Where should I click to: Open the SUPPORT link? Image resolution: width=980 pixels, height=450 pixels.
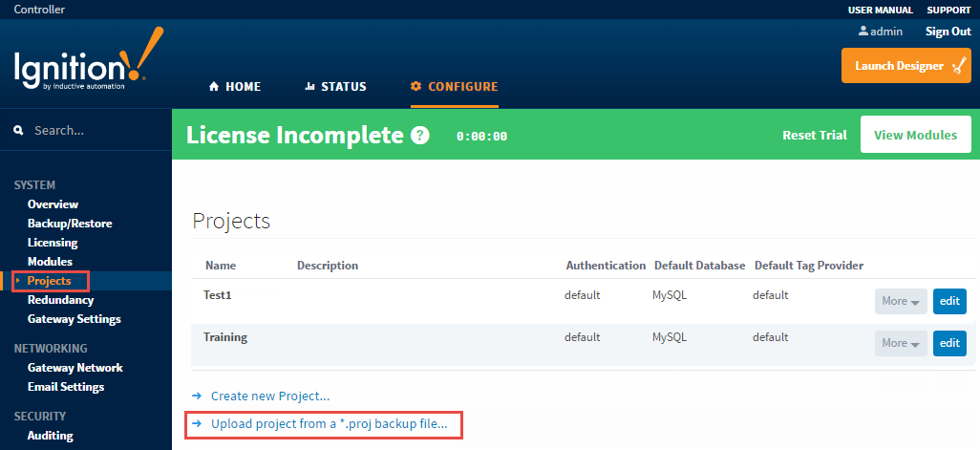[x=948, y=10]
